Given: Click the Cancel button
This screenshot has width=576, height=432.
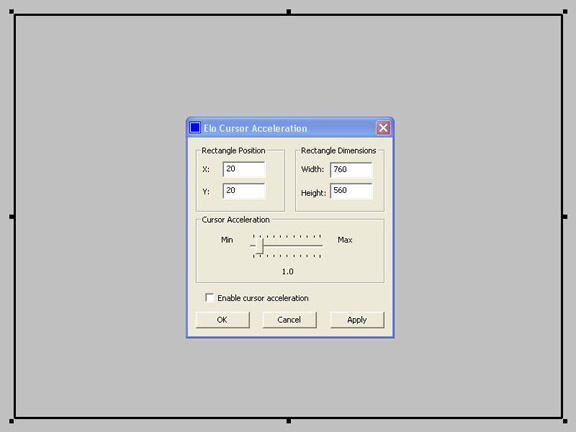Looking at the screenshot, I should (x=289, y=320).
